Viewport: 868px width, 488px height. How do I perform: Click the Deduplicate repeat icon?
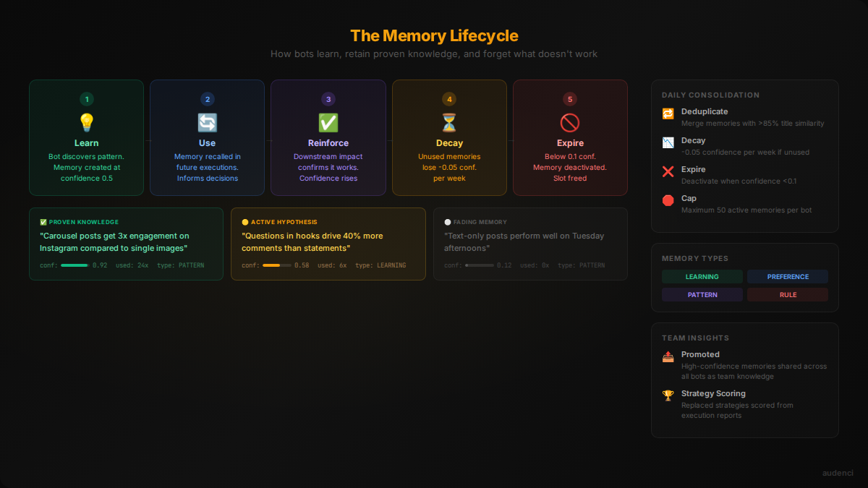pyautogui.click(x=668, y=114)
